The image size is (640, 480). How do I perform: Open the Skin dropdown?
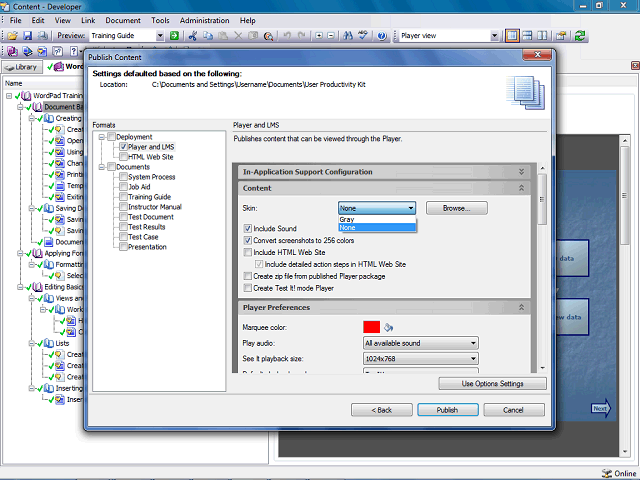377,208
